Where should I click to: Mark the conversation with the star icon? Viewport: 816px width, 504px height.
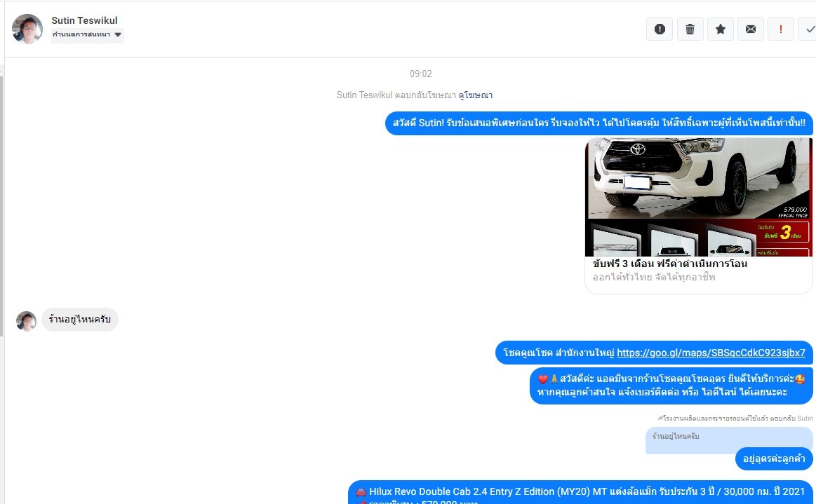(x=721, y=29)
